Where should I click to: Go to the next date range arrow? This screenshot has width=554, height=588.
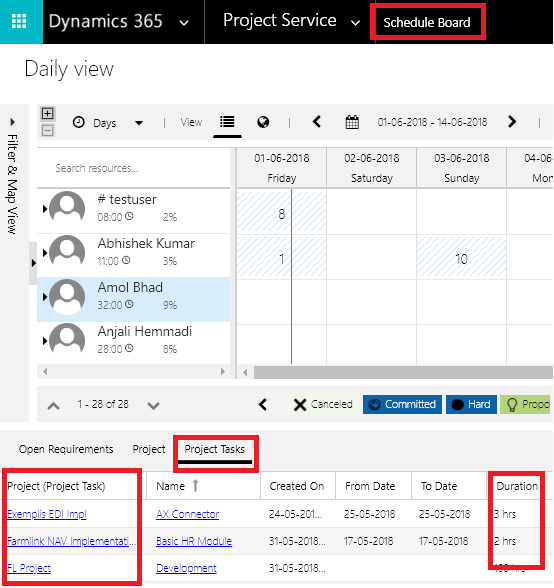point(512,122)
